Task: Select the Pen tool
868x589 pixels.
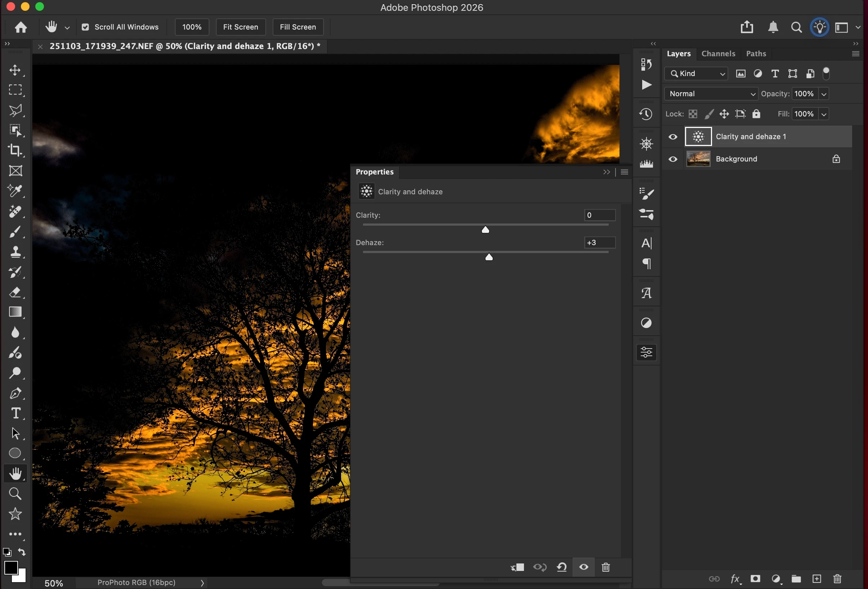Action: click(15, 393)
